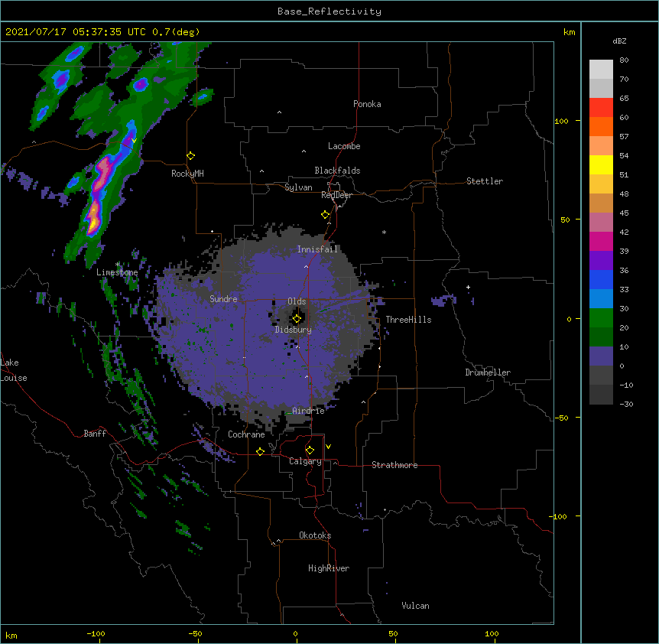Click the Didsbury town label
The height and width of the screenshot is (644, 659).
[294, 330]
